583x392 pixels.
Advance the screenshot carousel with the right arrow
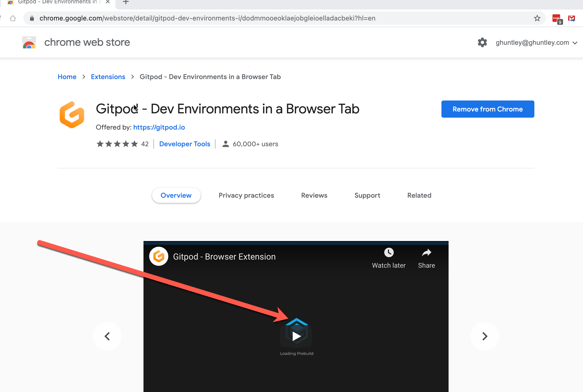[x=484, y=336]
